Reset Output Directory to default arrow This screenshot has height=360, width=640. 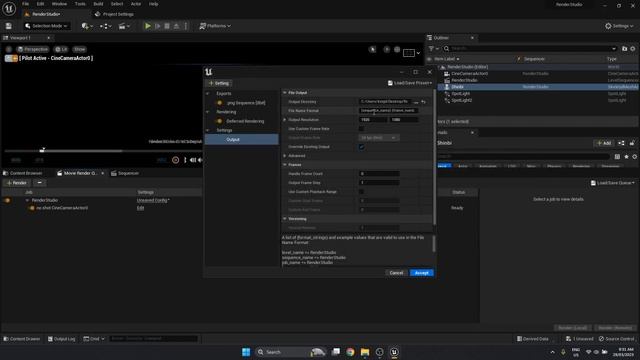pyautogui.click(x=424, y=102)
